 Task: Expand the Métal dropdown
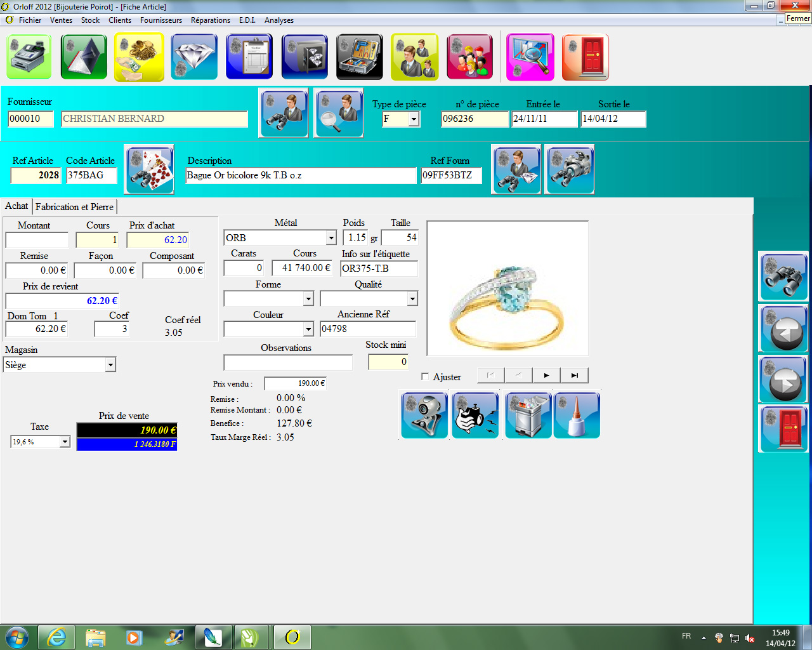tap(331, 238)
